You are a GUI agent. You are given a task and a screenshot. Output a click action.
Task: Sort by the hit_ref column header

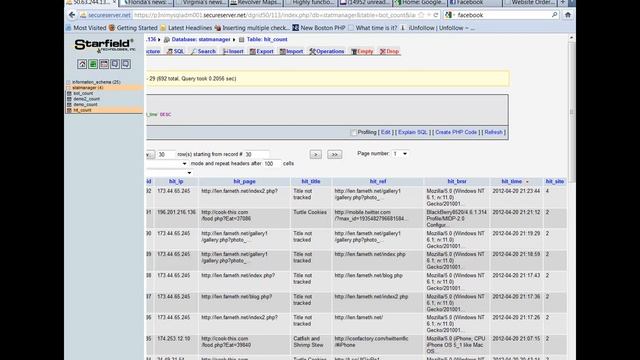tap(378, 181)
